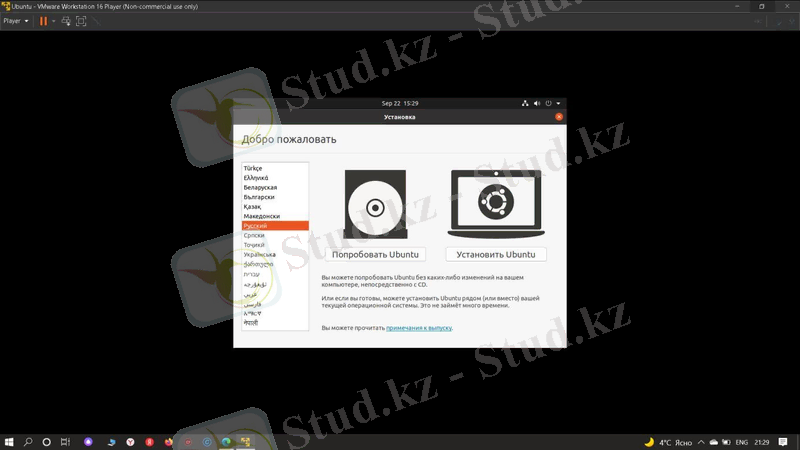Expand the power options arrow beside pause
Screen dimensions: 800x450
pos(53,21)
